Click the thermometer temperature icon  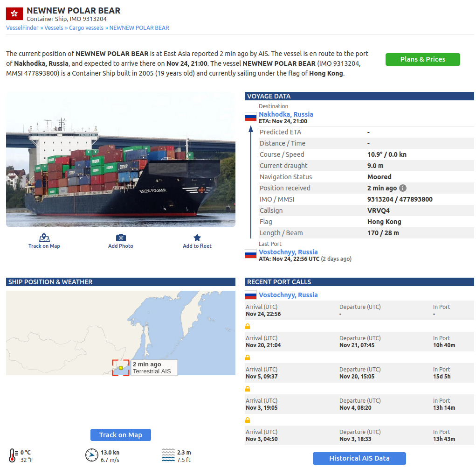point(13,455)
